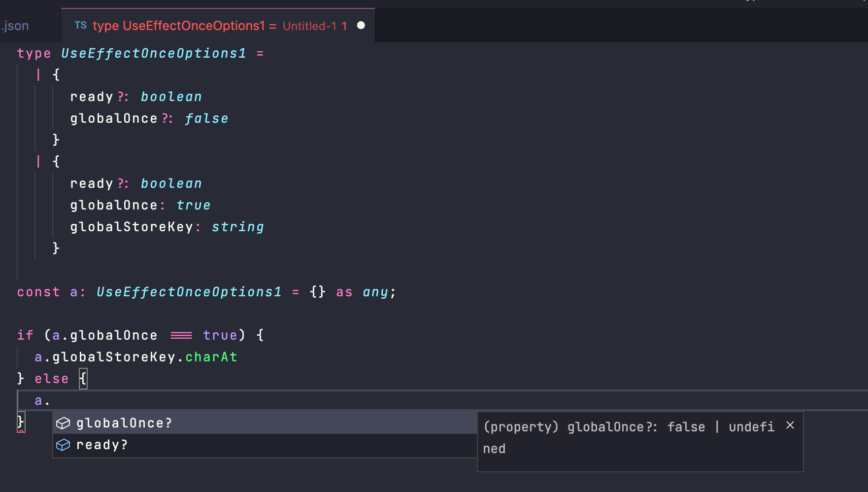Click the highlighted opening brace after else
Viewport: 868px width, 492px height.
point(83,379)
